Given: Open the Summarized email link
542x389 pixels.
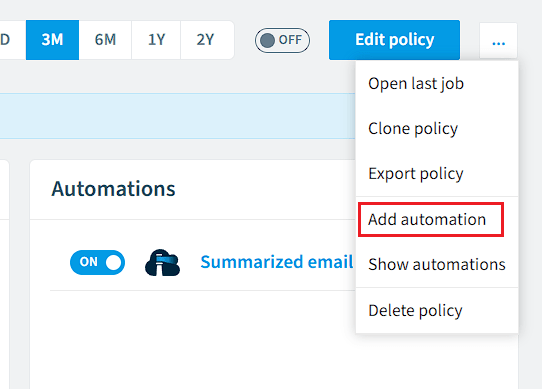Looking at the screenshot, I should (x=277, y=262).
